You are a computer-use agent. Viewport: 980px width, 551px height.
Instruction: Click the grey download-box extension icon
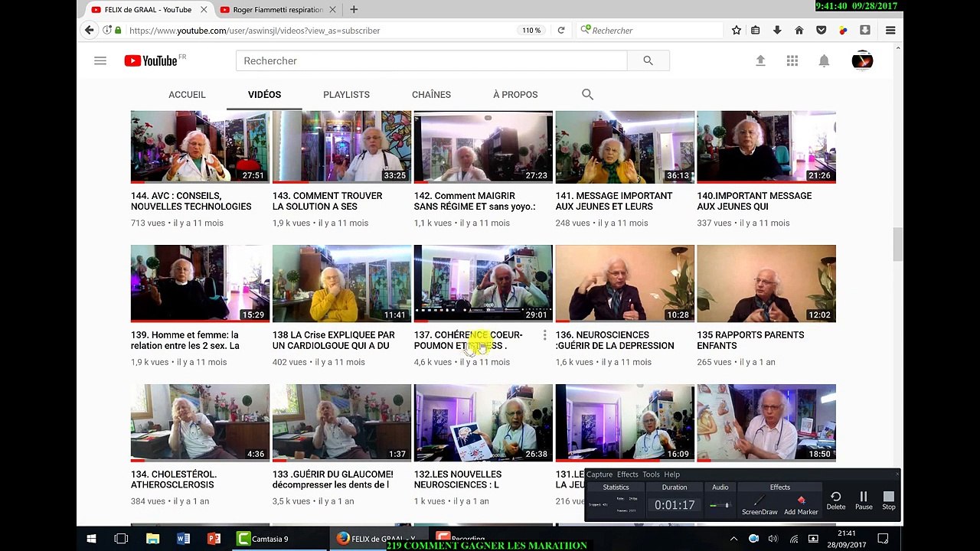[x=865, y=30]
